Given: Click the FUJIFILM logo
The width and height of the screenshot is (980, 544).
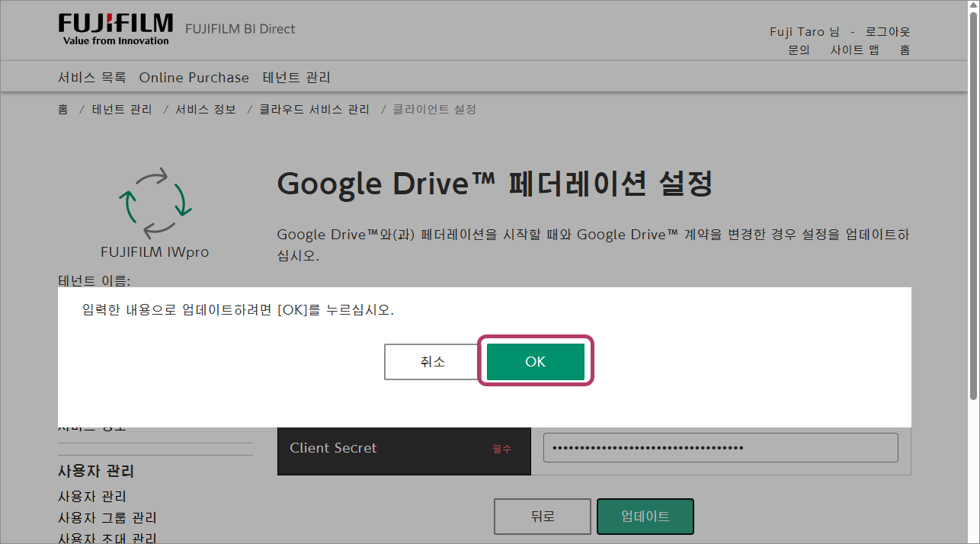Looking at the screenshot, I should point(116,30).
